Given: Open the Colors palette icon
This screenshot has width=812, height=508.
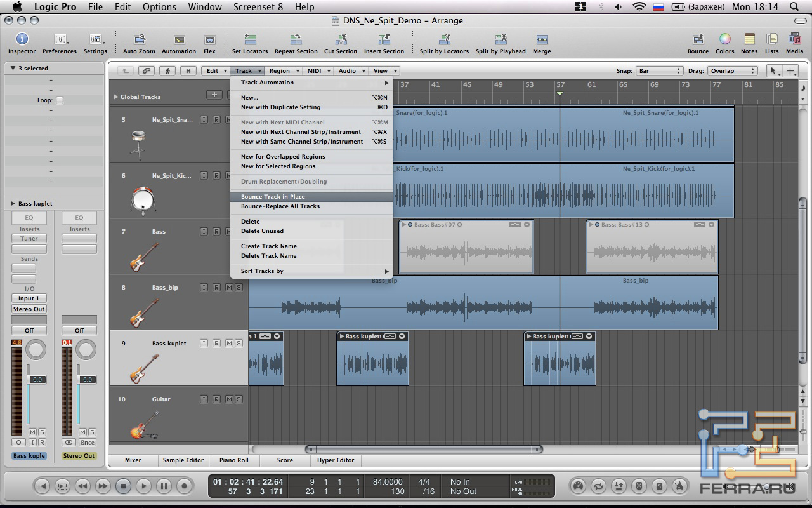Looking at the screenshot, I should pos(724,40).
